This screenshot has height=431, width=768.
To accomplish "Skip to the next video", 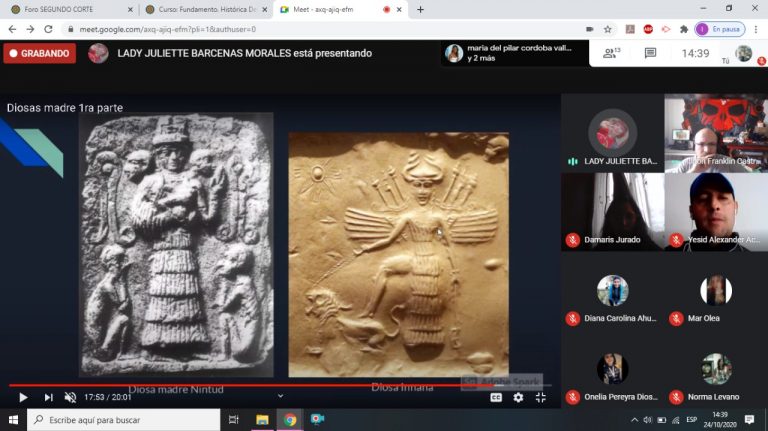I will 48,397.
